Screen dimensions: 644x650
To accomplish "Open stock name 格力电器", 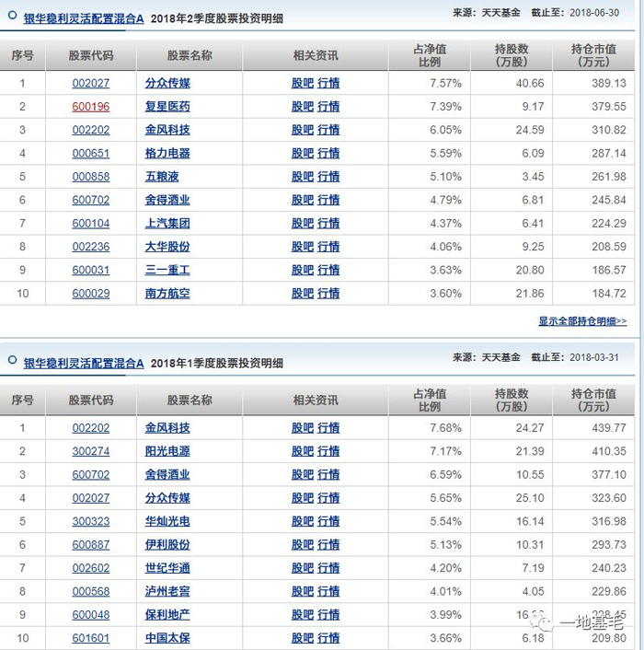I will (167, 154).
